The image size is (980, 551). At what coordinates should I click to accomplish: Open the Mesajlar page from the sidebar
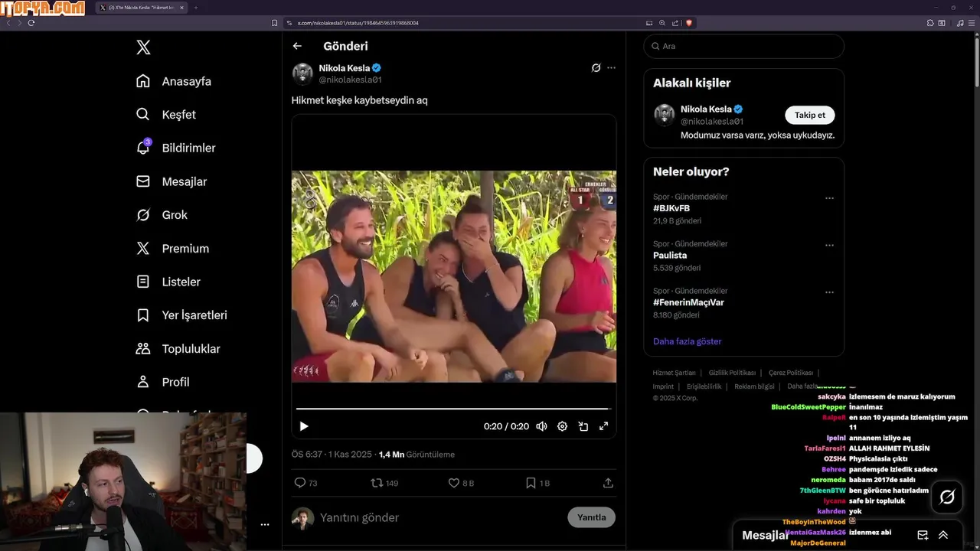[171, 181]
